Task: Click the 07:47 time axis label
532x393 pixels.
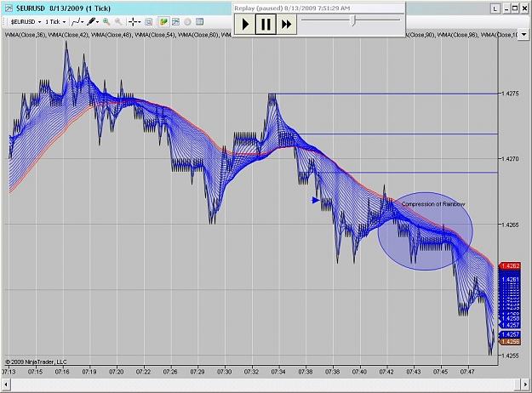Action: (x=467, y=372)
